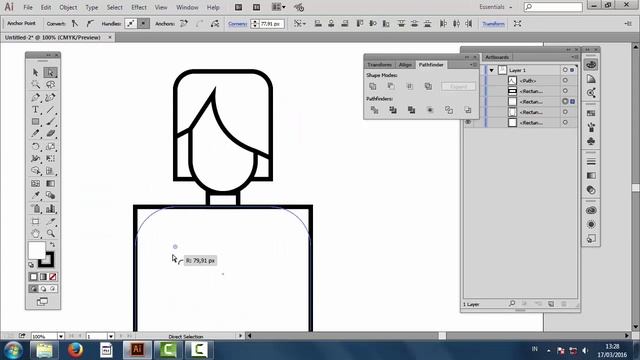Select the Eyedropper tool
The height and width of the screenshot is (360, 640).
(36, 196)
